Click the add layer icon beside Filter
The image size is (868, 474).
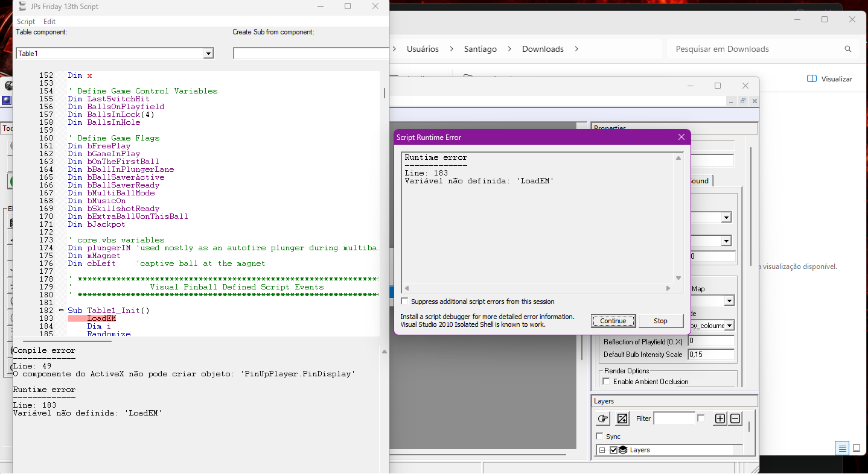(622, 419)
